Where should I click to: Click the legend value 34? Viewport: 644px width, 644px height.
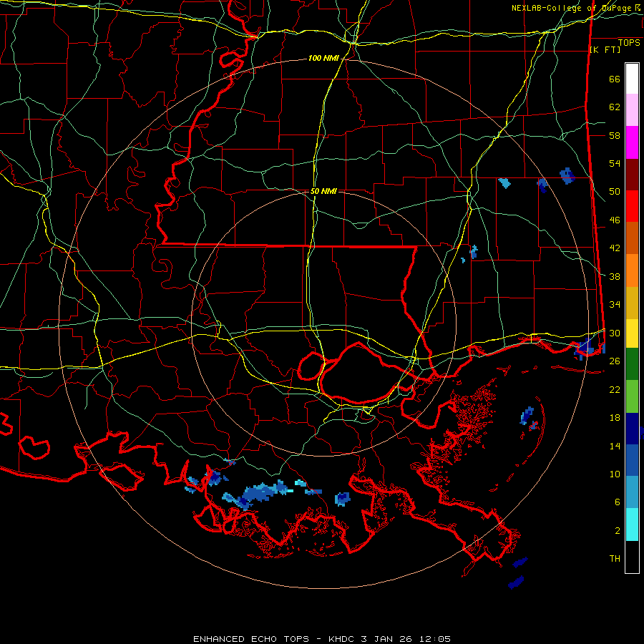[x=615, y=305]
